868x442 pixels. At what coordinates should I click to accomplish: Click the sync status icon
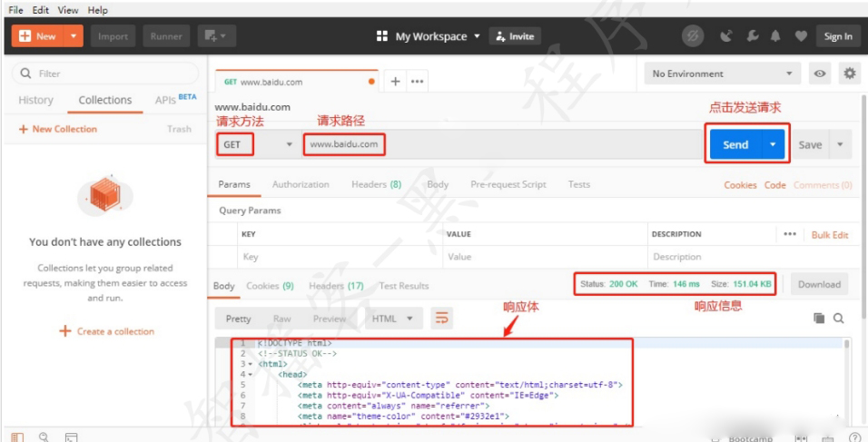(693, 36)
